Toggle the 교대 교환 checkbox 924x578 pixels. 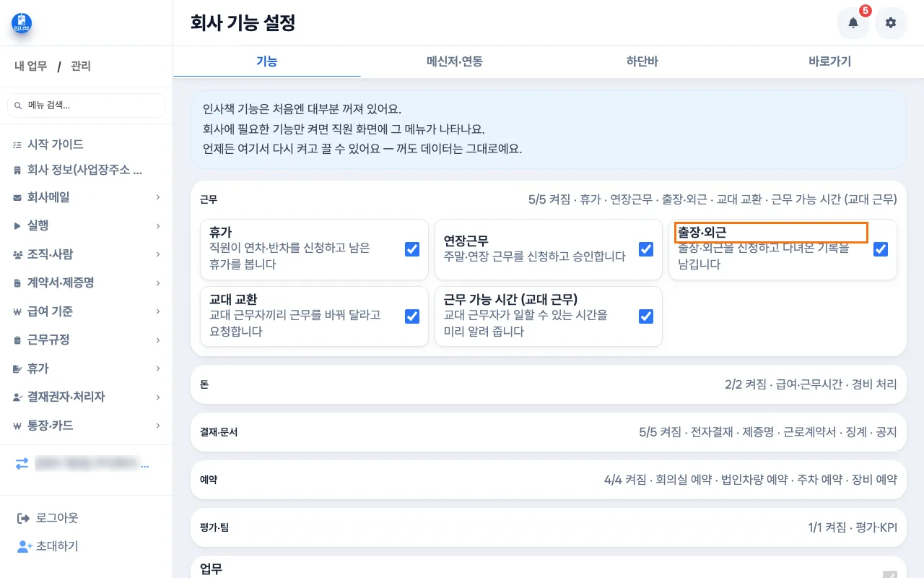click(x=412, y=316)
